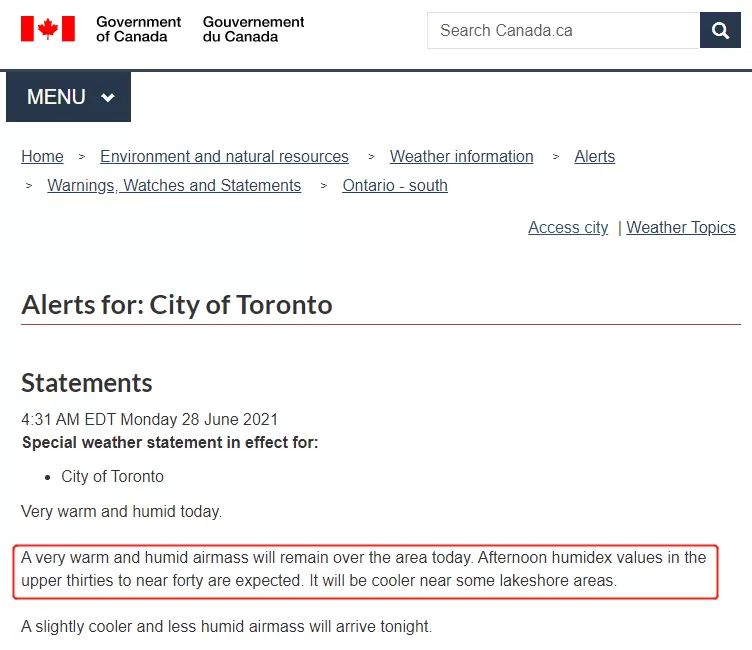
Task: Open Warnings, Watches and Statements link
Action: [x=174, y=185]
